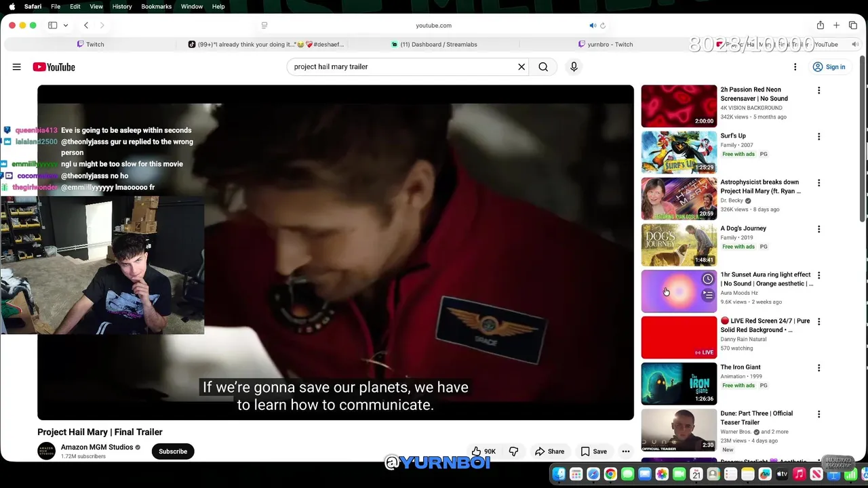This screenshot has height=488, width=868.
Task: Save the video to a playlist
Action: coord(593,451)
